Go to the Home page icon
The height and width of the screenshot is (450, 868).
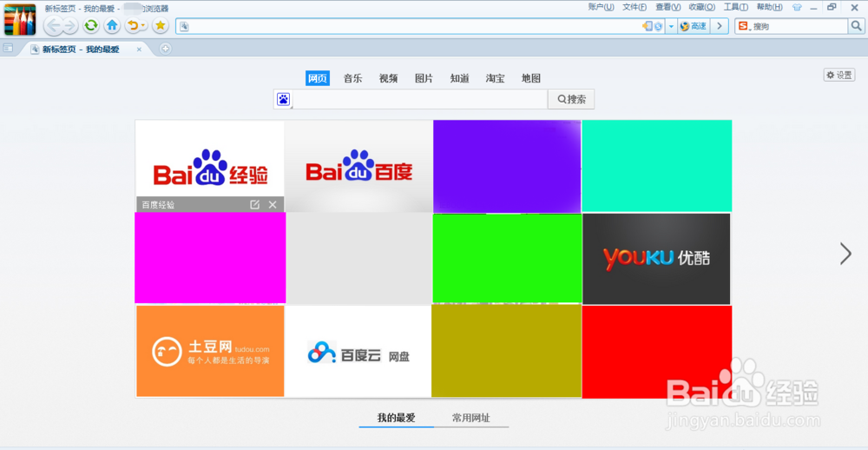(112, 25)
